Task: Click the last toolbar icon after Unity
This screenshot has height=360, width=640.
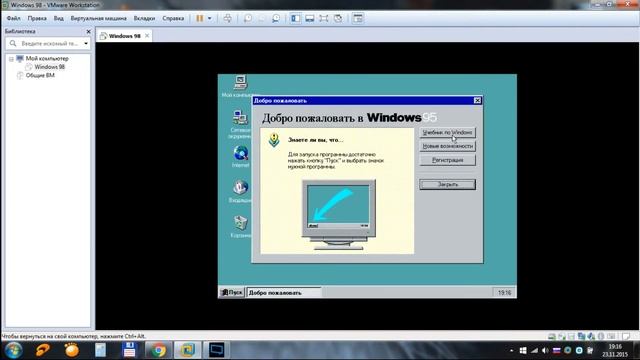Action: [358, 18]
